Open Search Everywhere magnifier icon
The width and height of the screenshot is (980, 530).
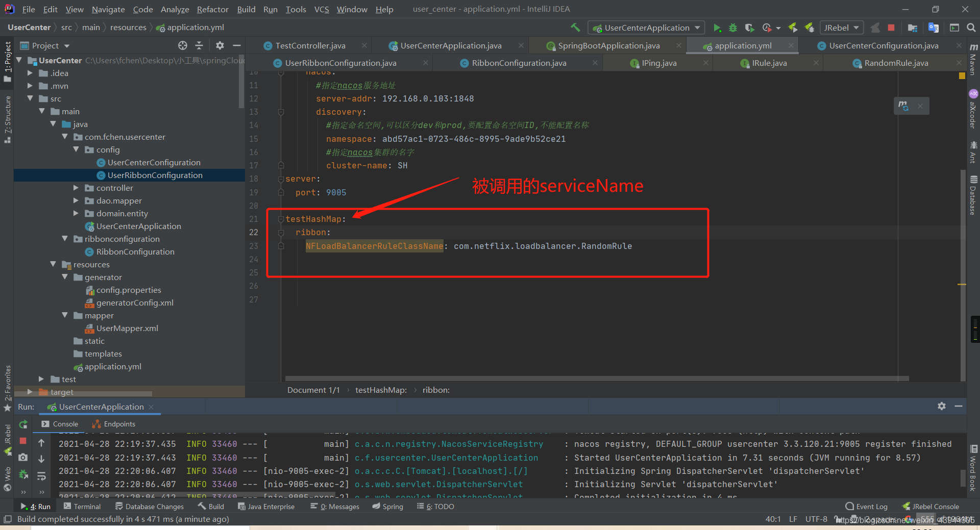click(971, 28)
